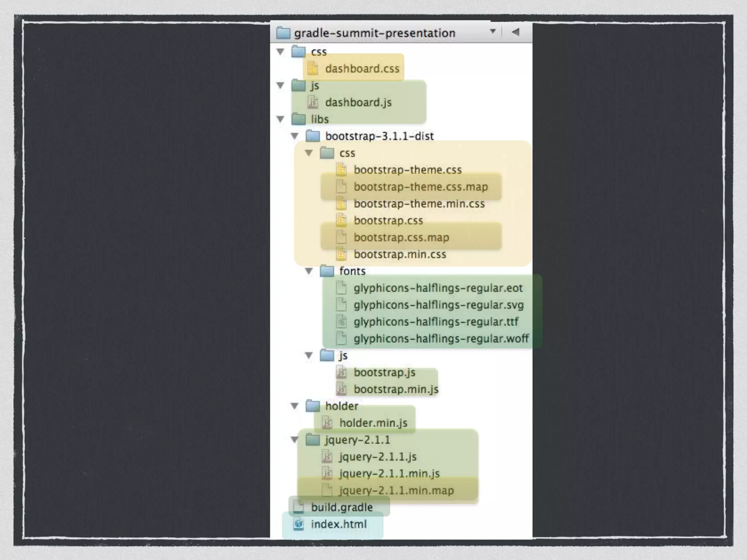Select the bootstrap.min.js file name
This screenshot has height=560, width=747.
pyautogui.click(x=396, y=389)
